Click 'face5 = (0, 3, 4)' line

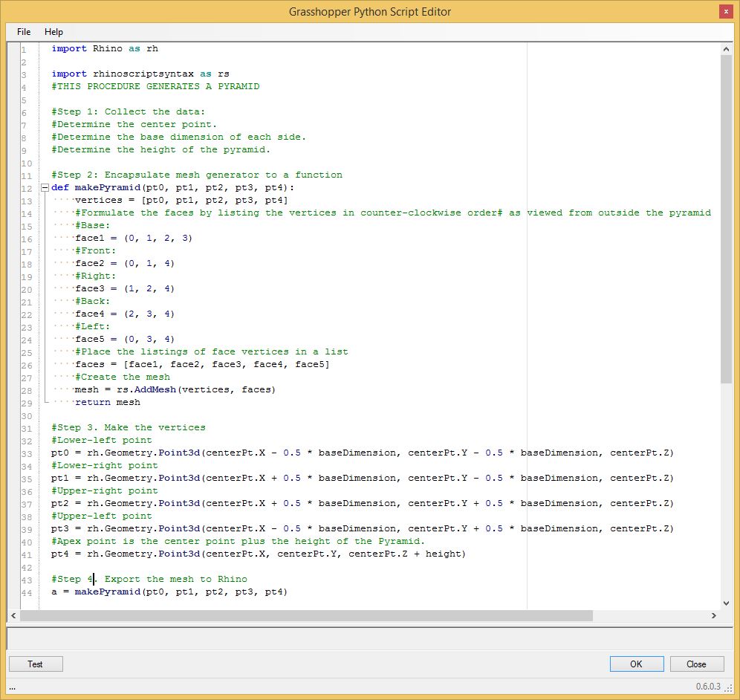coord(125,340)
